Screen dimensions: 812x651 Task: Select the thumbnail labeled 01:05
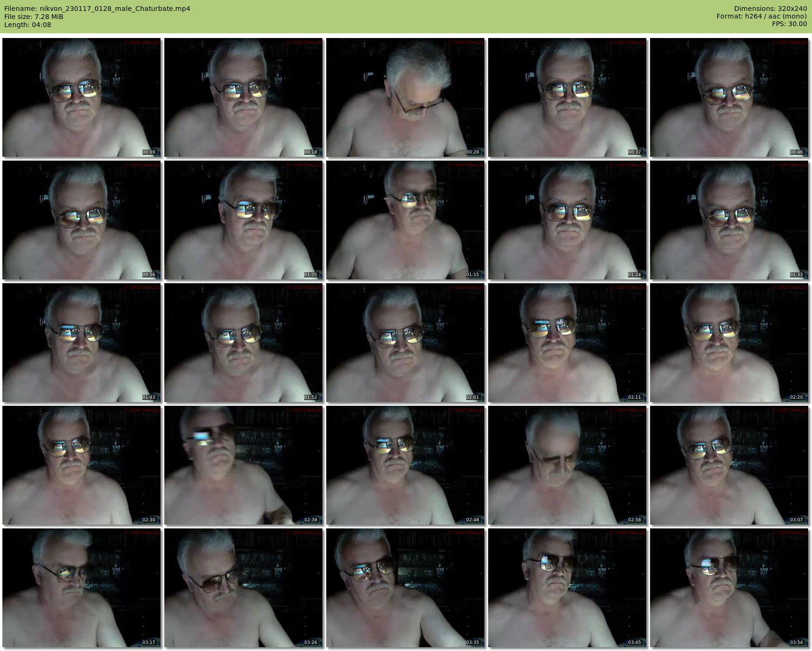tap(243, 220)
